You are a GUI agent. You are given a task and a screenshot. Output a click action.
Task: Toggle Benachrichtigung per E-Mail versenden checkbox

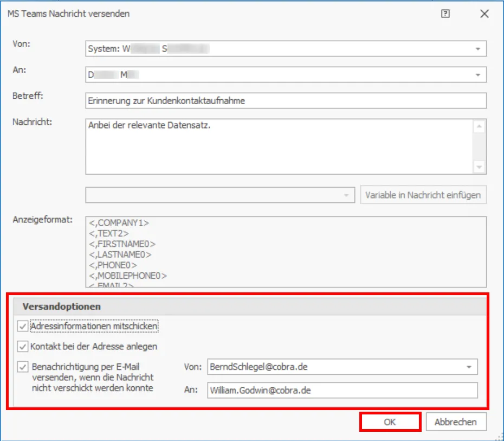click(x=23, y=367)
